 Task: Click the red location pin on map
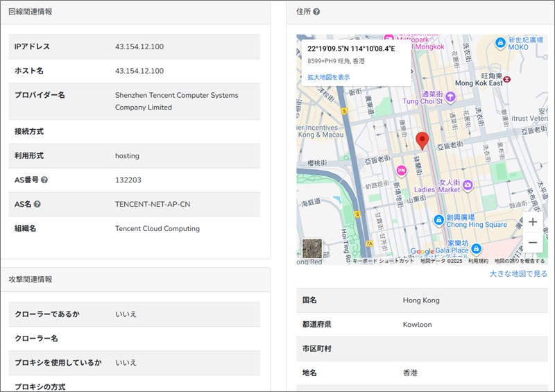(x=422, y=141)
